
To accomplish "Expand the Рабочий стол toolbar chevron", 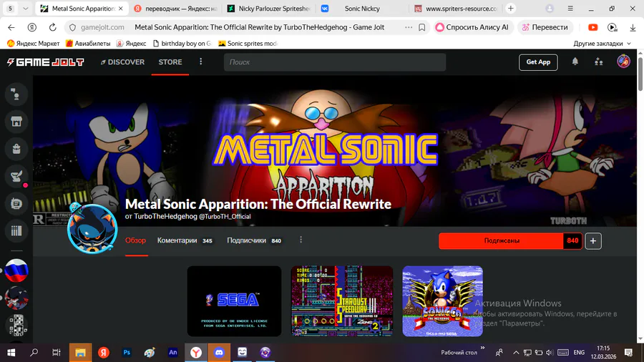I will coord(482,348).
